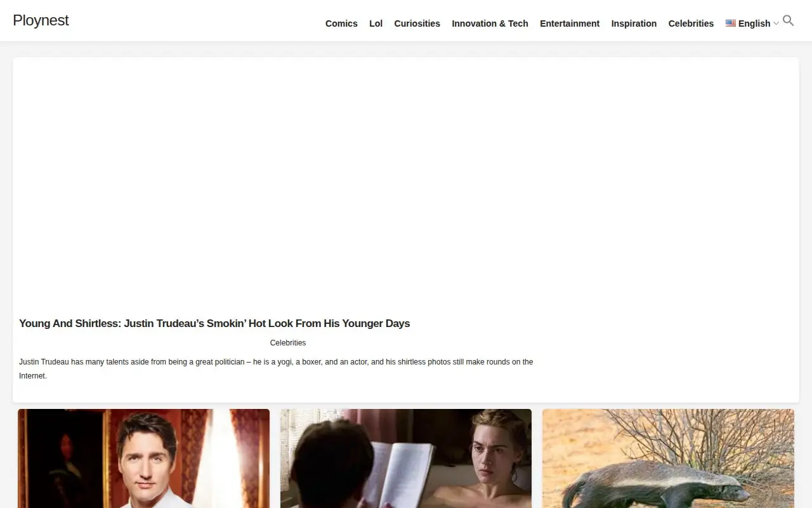
Task: Open the Celebrities menu item
Action: click(691, 23)
